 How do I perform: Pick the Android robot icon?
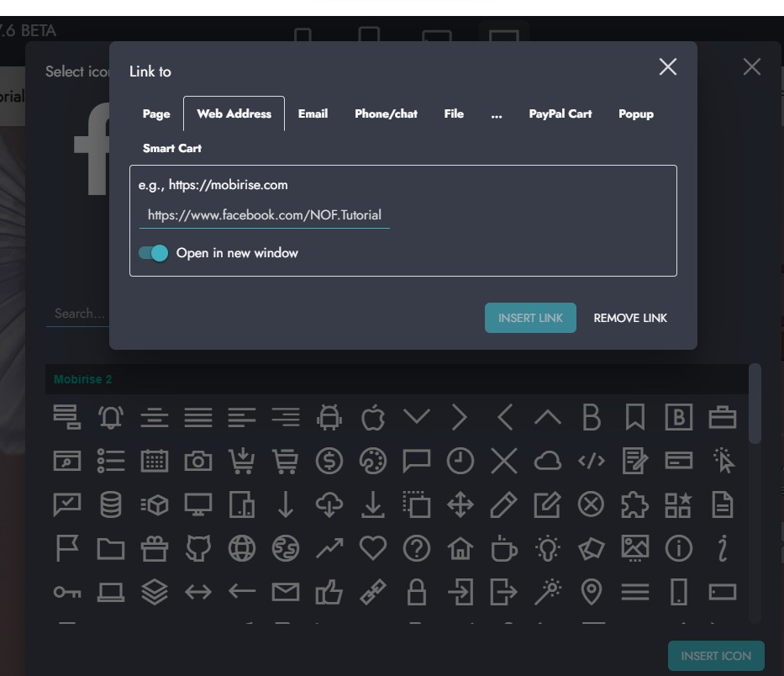pos(329,417)
